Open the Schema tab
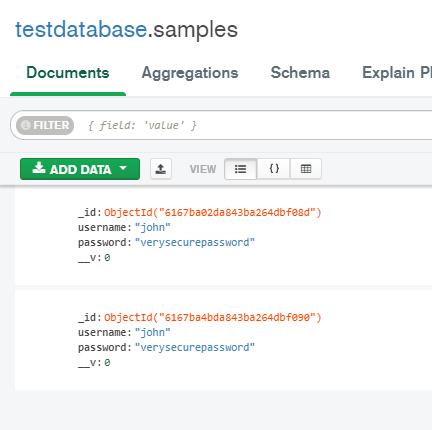The width and height of the screenshot is (432, 430). tap(300, 73)
